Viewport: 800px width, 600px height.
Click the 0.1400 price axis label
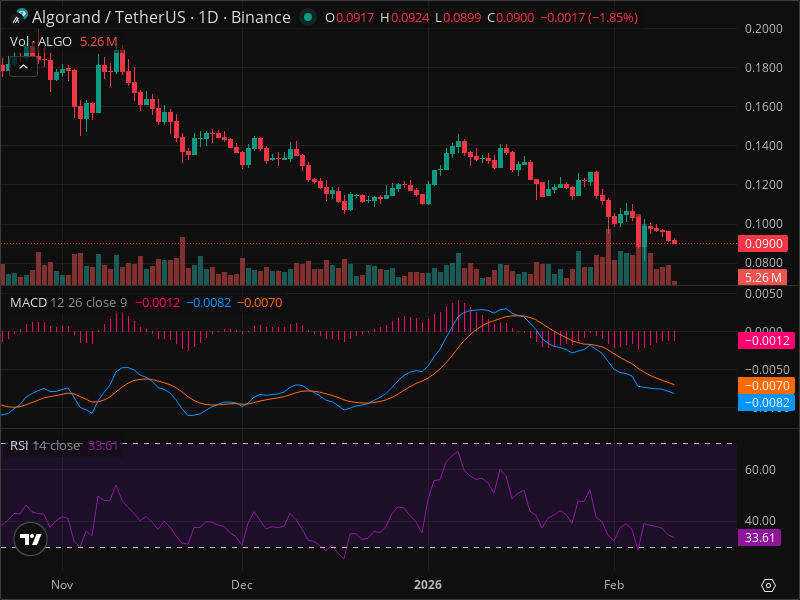[x=763, y=146]
